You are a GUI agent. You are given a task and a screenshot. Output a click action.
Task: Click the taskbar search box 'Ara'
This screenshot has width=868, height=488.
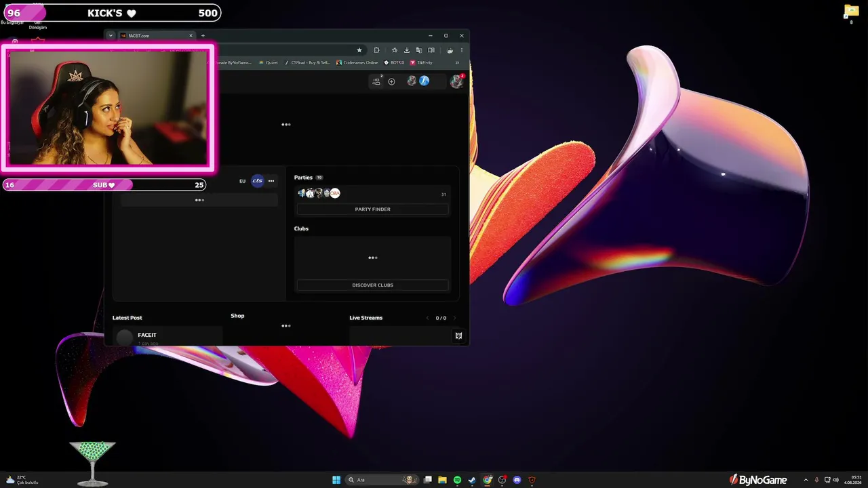point(381,480)
